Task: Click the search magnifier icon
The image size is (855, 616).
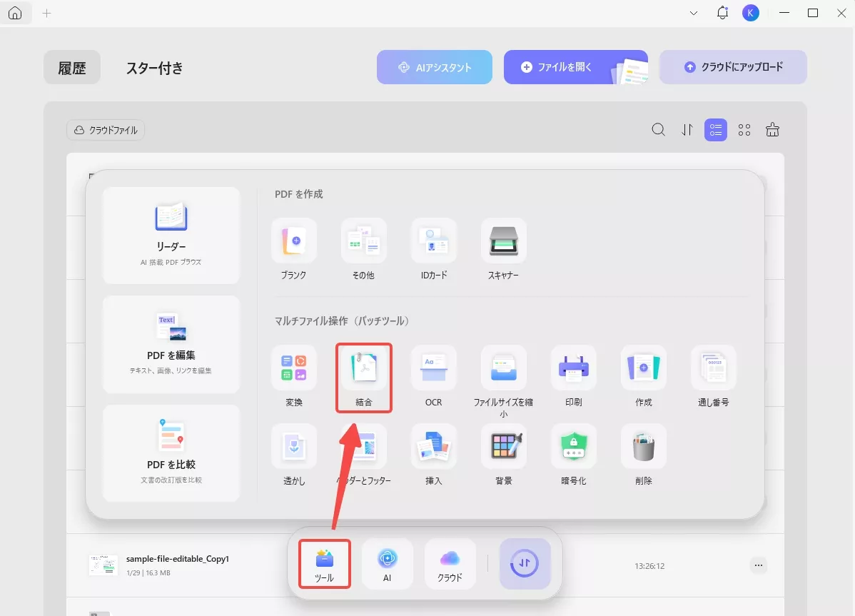Action: tap(659, 130)
